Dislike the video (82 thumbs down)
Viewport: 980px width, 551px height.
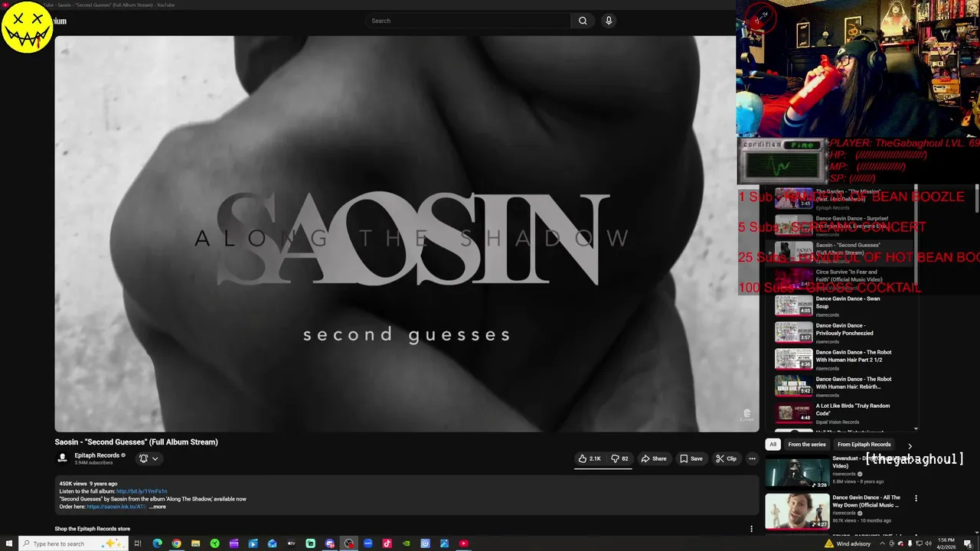619,458
